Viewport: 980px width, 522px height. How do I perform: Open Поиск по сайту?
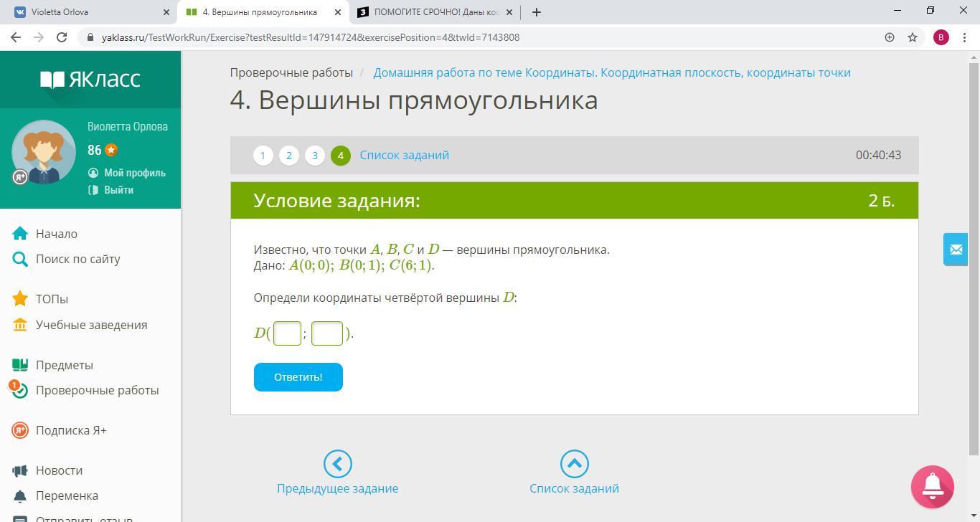78,259
